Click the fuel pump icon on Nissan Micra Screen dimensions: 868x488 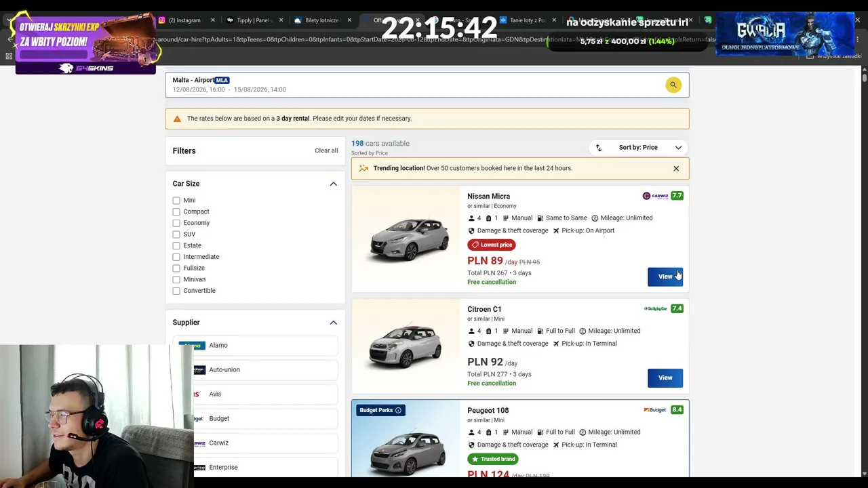540,218
